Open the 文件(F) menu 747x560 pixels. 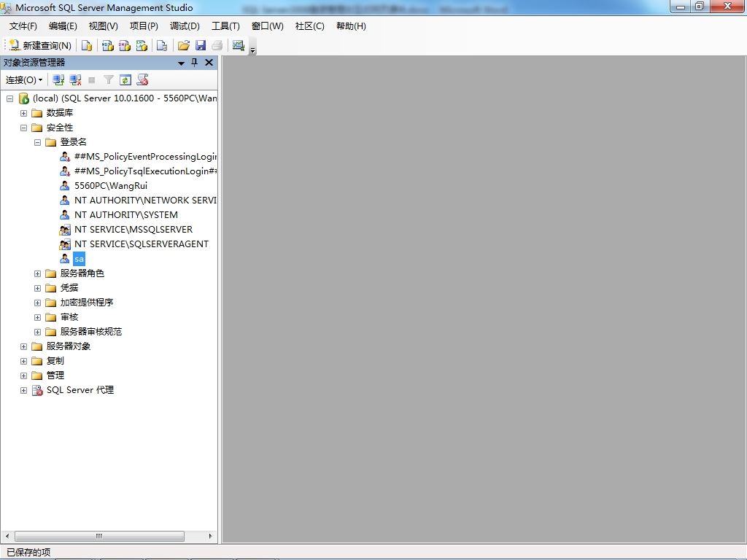(x=23, y=26)
